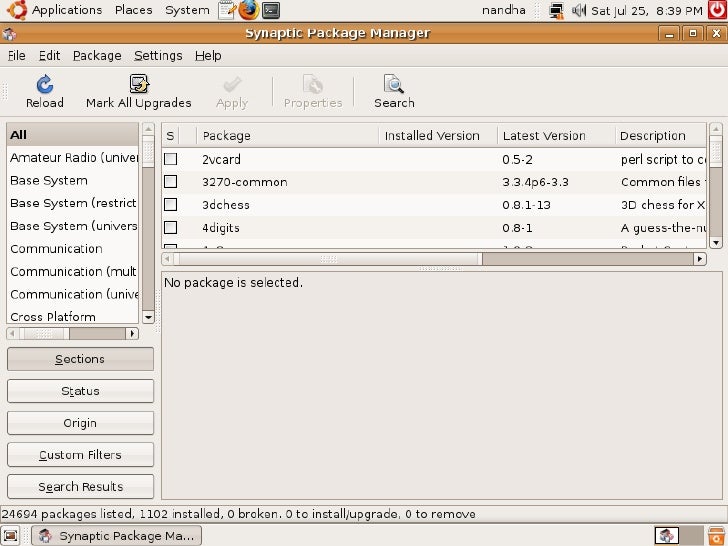The height and width of the screenshot is (546, 728).
Task: Click the sections list scroll-down arrow
Action: pyautogui.click(x=148, y=318)
